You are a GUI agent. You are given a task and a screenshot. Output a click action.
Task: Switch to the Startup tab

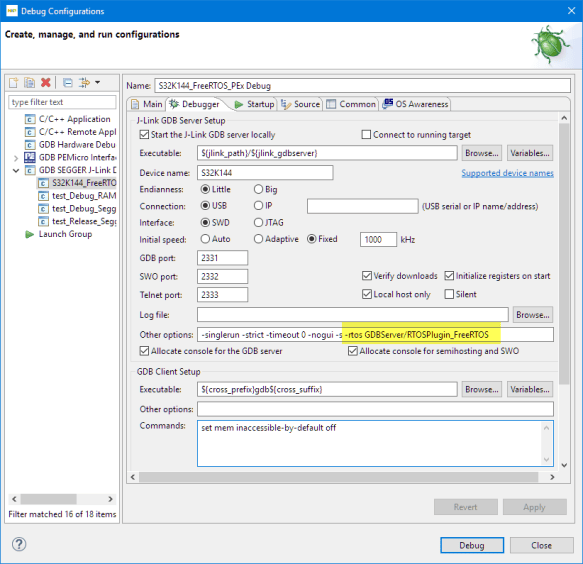(255, 104)
